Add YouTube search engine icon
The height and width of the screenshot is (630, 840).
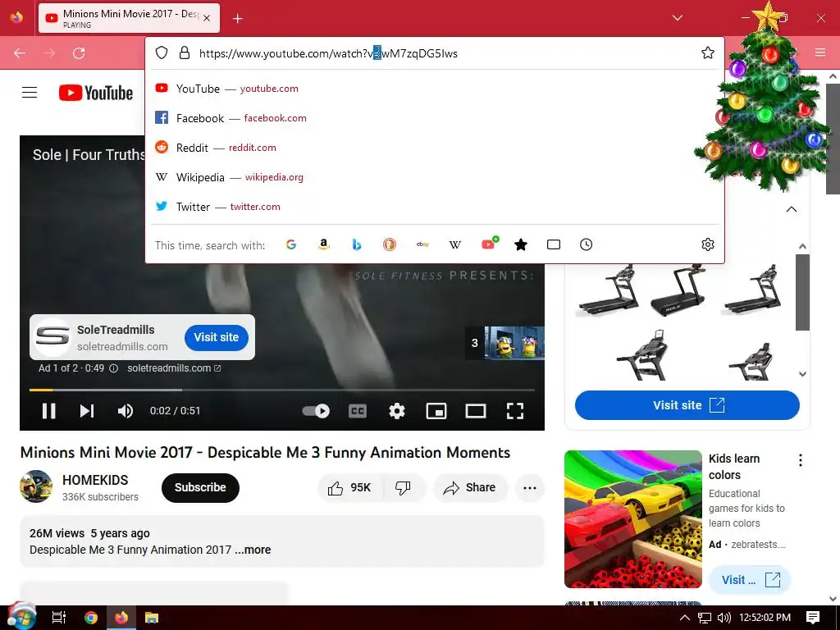point(489,244)
